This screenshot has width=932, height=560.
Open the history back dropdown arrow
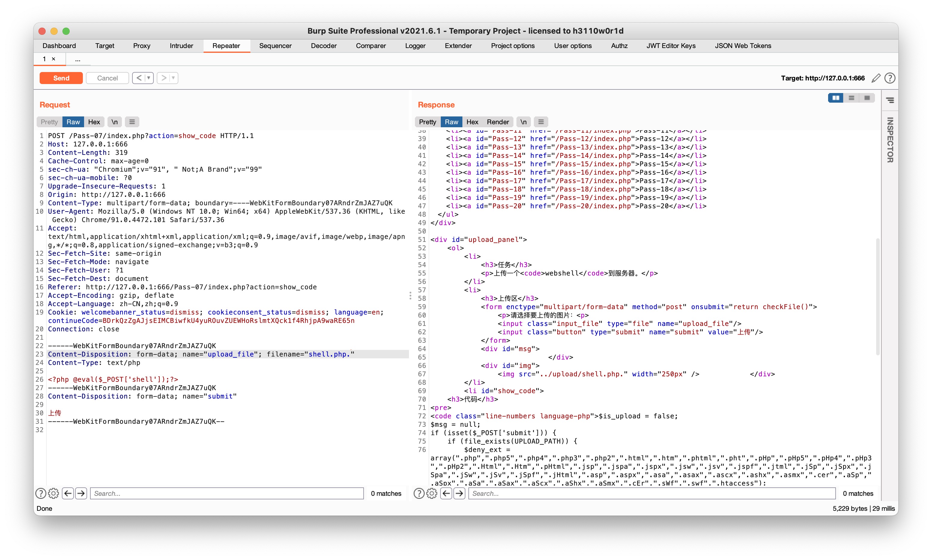(149, 78)
